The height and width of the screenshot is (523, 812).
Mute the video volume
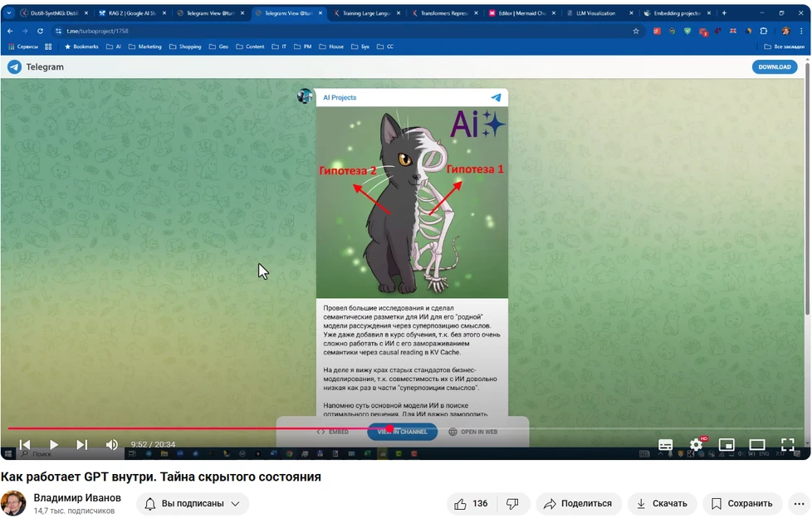click(x=112, y=445)
